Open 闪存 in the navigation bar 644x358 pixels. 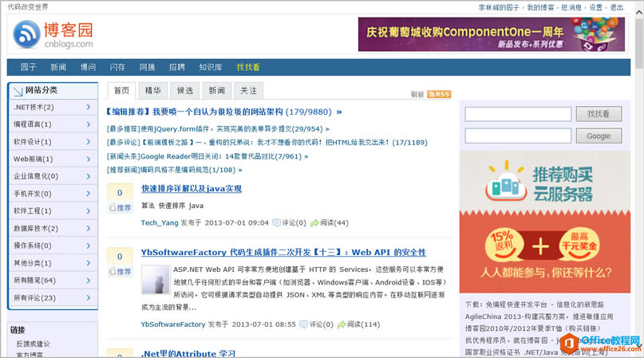pos(117,67)
